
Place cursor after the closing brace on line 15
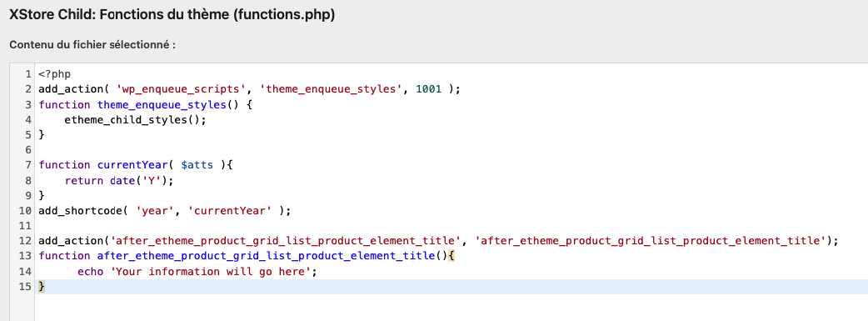tap(45, 287)
